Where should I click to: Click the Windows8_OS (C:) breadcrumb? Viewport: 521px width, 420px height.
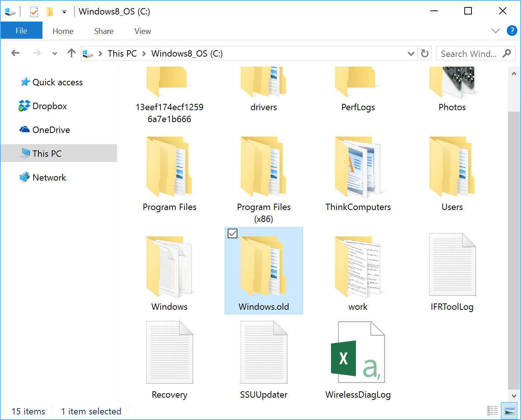(x=187, y=54)
